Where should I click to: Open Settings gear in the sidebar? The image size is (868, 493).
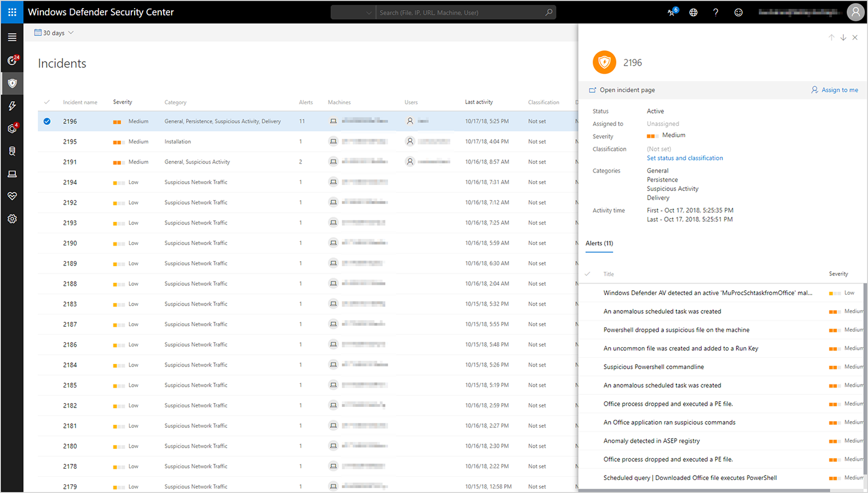[x=12, y=218]
